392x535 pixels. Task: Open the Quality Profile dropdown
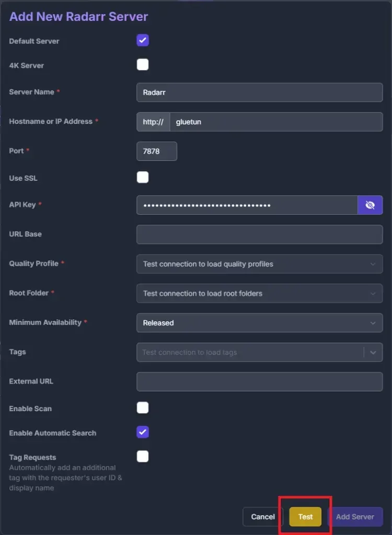[x=259, y=264]
